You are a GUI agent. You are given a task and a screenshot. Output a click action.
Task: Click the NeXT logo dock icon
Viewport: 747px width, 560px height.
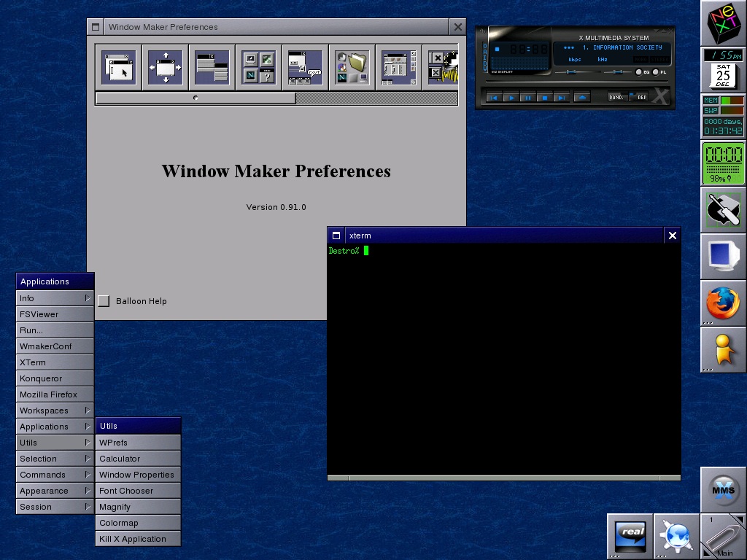(x=723, y=23)
